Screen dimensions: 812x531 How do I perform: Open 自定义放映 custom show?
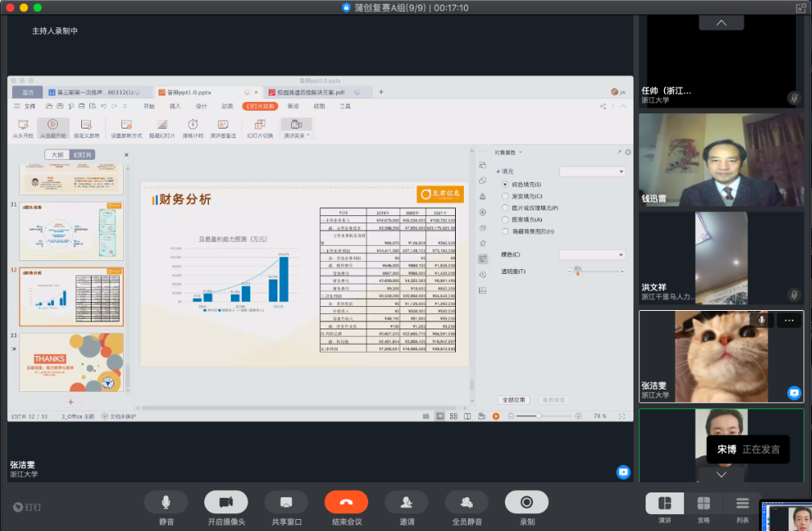(87, 129)
